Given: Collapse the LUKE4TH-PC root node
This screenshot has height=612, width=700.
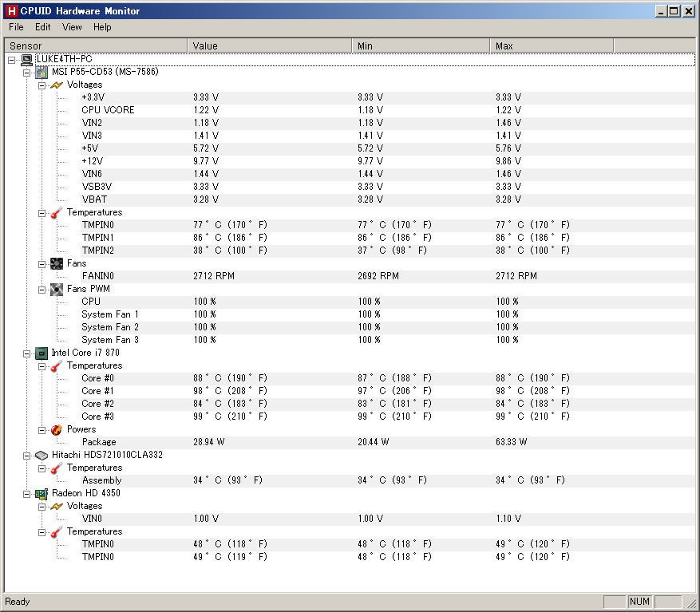Looking at the screenshot, I should [12, 60].
